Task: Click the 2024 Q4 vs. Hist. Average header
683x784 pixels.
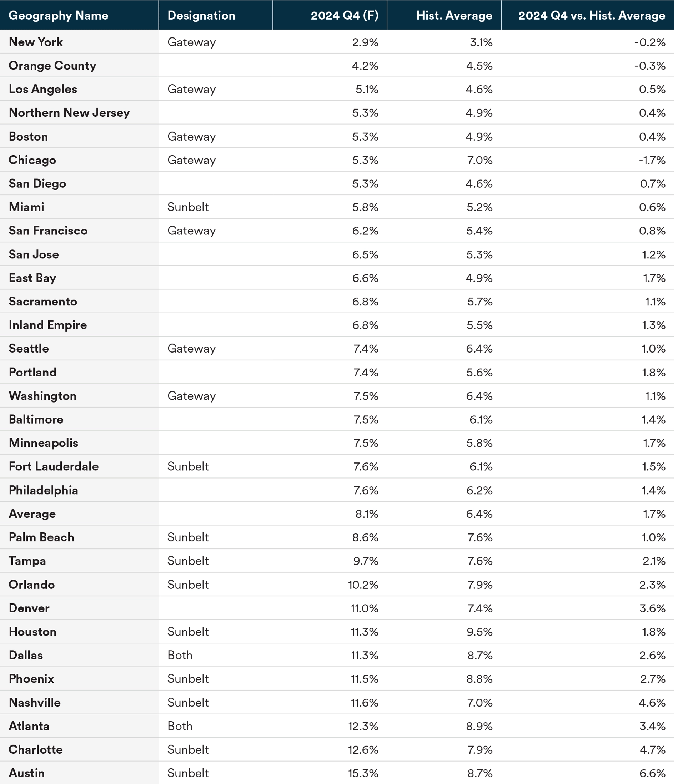Action: pos(592,16)
